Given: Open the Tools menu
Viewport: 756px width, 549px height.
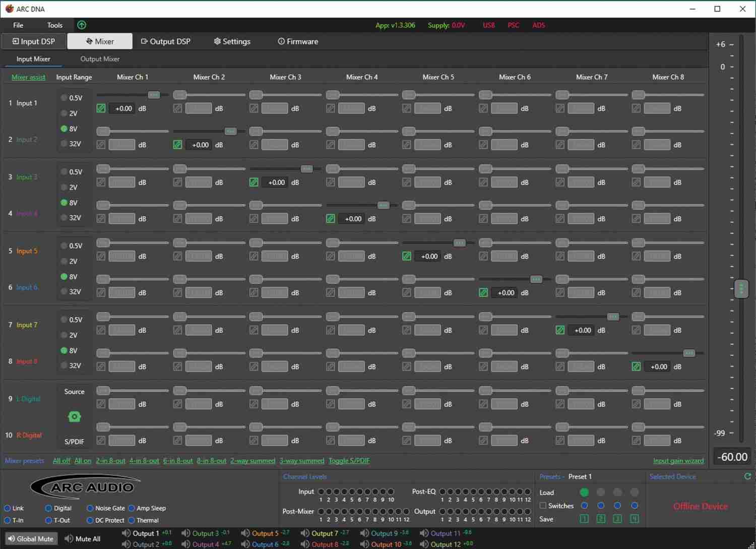Looking at the screenshot, I should (55, 25).
